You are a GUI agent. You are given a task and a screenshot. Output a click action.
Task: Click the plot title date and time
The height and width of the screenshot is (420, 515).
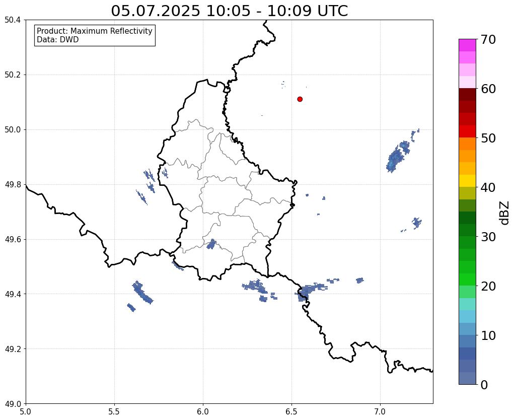tap(229, 11)
